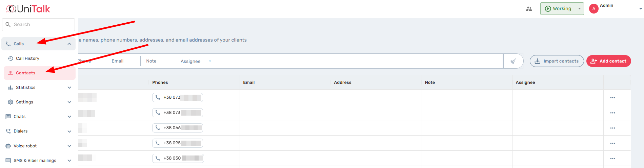
Task: Click the UniTalk logo
Action: pyautogui.click(x=28, y=9)
